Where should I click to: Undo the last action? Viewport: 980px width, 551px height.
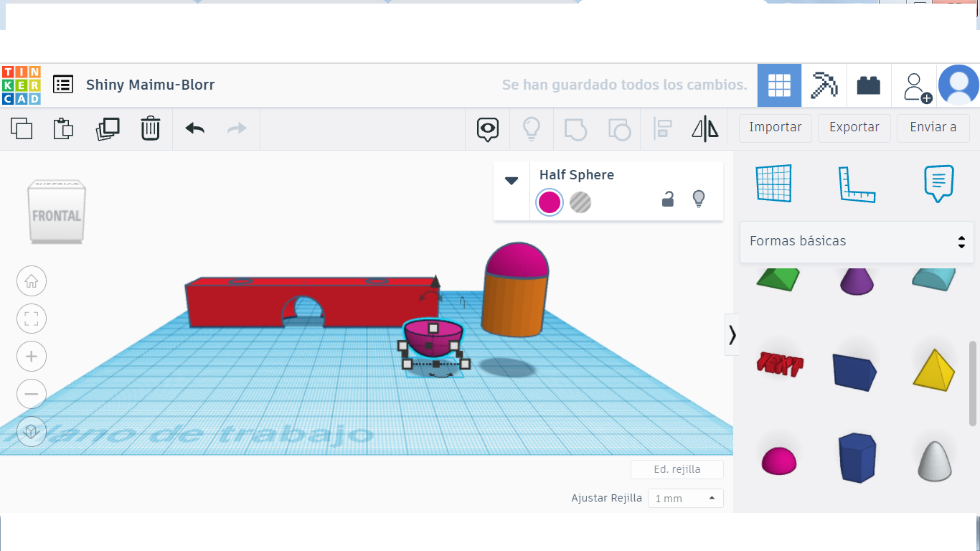[194, 128]
